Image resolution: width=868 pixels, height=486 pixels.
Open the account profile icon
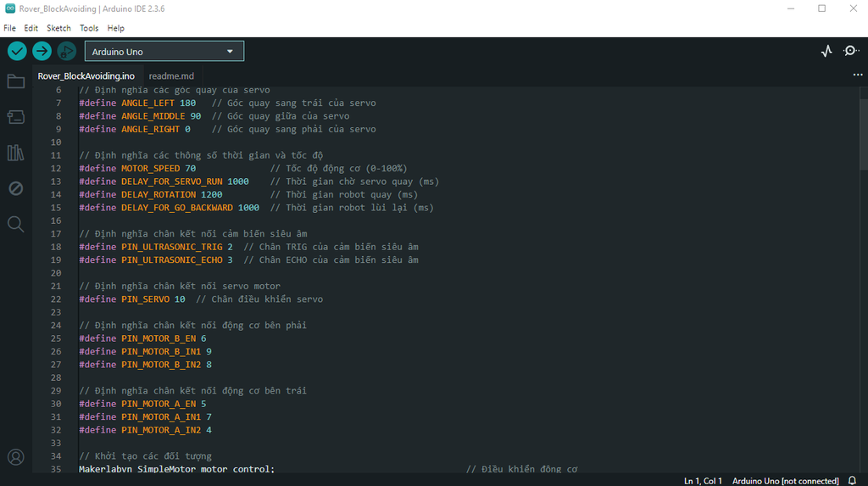[x=15, y=457]
